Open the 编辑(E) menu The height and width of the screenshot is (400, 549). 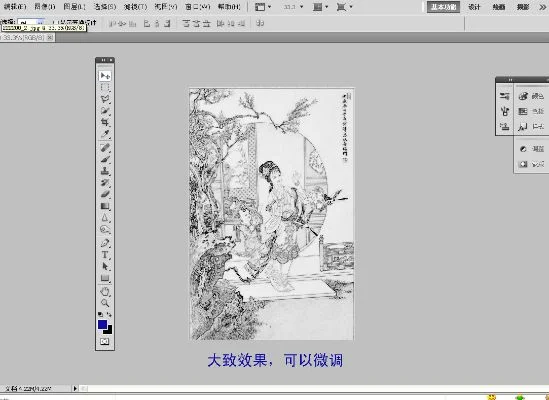(x=15, y=7)
